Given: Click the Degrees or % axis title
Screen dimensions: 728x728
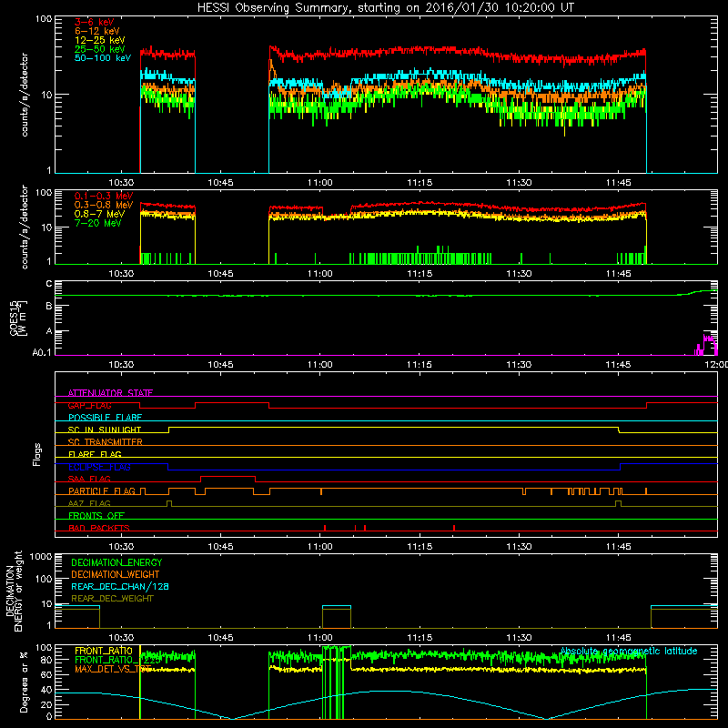Looking at the screenshot, I should click(x=24, y=682).
